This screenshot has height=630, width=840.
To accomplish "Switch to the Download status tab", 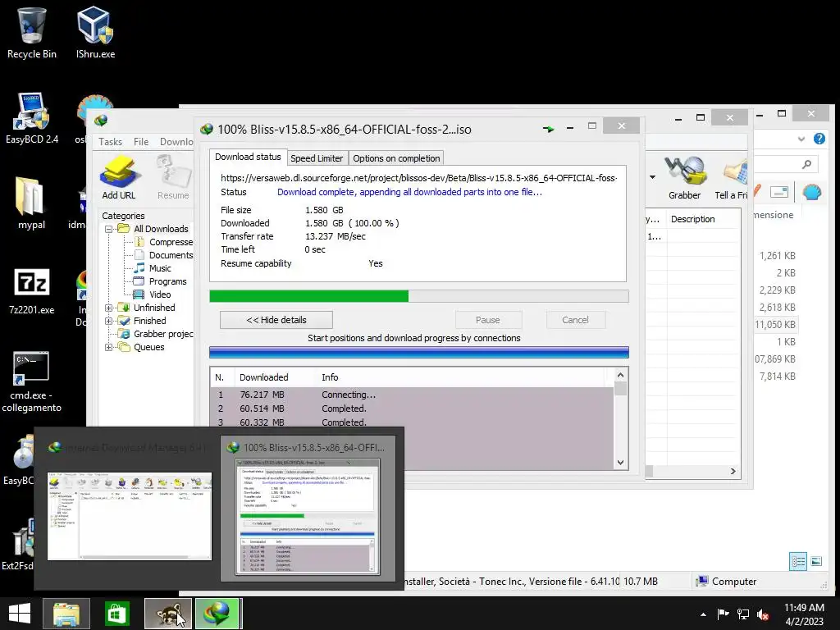I will point(248,157).
